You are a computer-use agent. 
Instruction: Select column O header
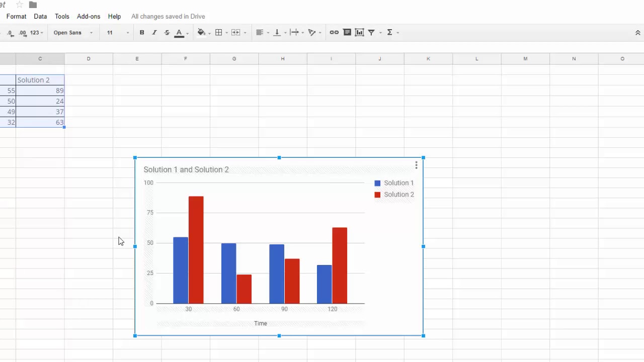click(x=622, y=59)
